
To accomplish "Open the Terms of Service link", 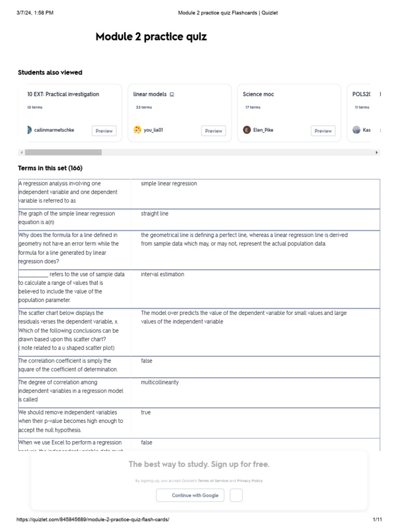I will tap(213, 481).
